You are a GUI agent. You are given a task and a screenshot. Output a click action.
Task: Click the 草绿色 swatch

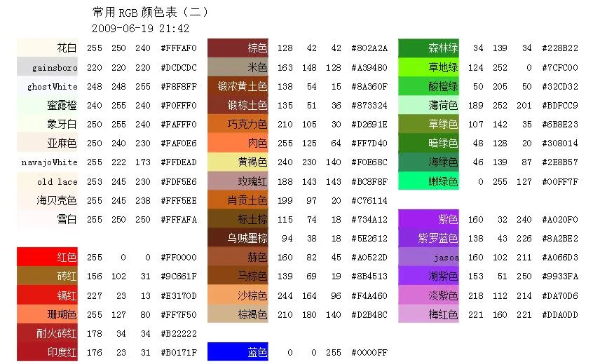428,124
